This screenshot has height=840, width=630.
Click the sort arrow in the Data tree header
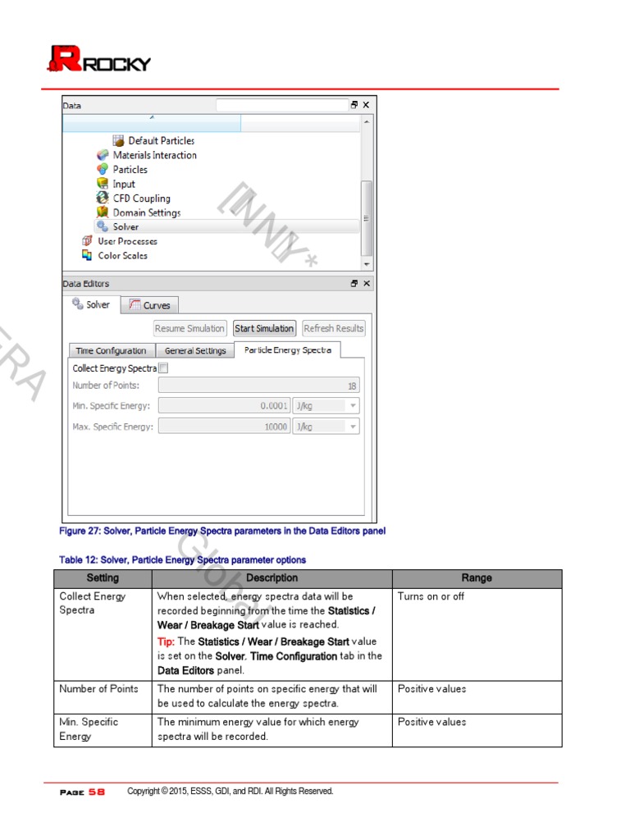tap(152, 116)
